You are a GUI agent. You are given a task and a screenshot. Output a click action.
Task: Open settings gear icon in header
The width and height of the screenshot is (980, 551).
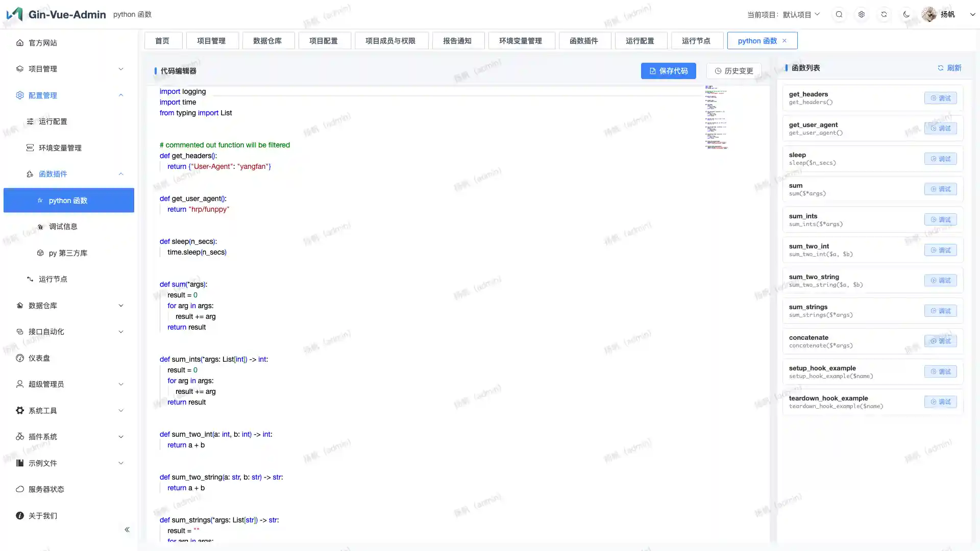(x=862, y=14)
